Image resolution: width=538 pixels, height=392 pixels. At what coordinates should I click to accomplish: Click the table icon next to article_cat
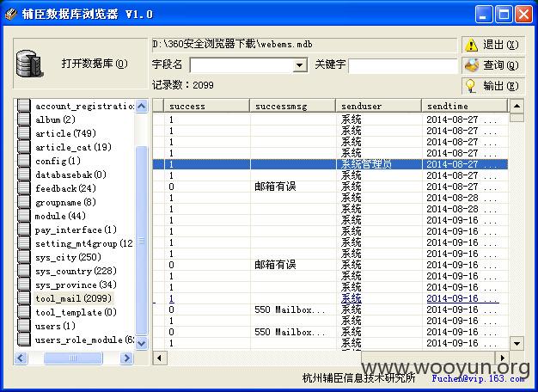[24, 147]
